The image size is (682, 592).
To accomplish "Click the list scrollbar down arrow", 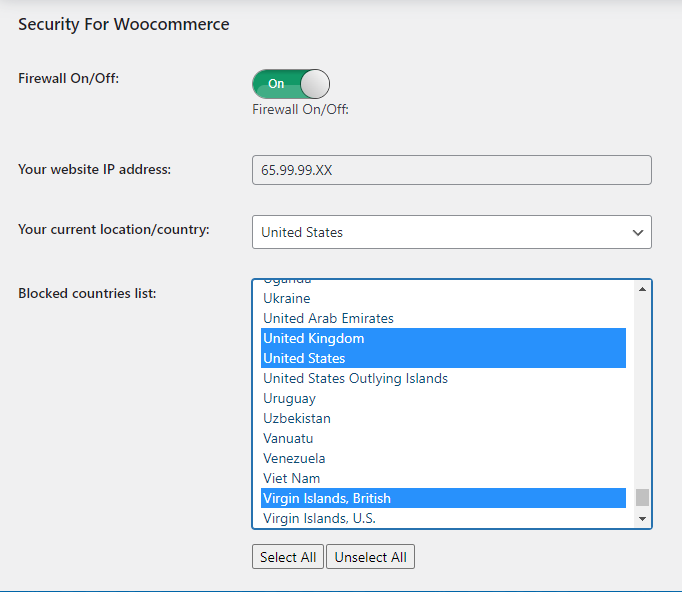I will point(642,519).
